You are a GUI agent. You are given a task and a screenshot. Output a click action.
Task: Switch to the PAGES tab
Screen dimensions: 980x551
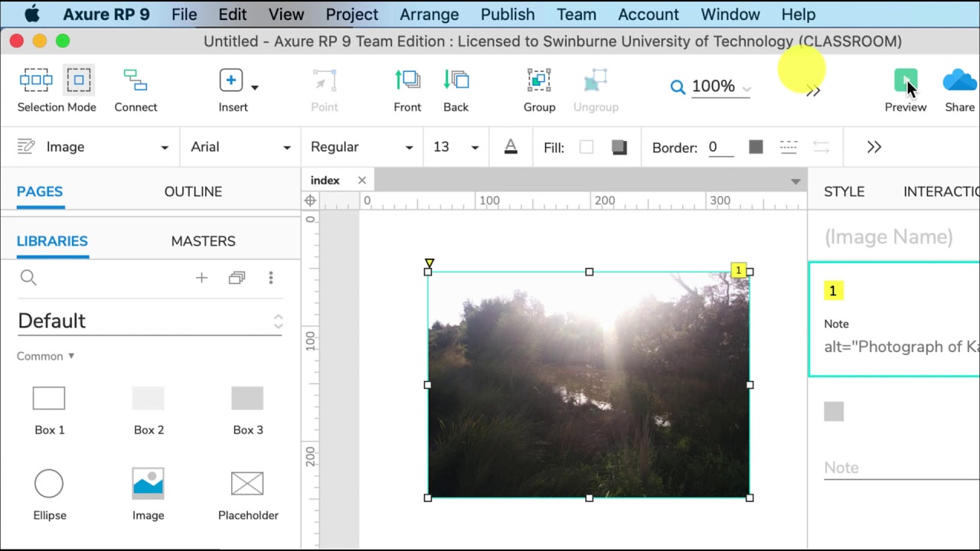pyautogui.click(x=40, y=191)
